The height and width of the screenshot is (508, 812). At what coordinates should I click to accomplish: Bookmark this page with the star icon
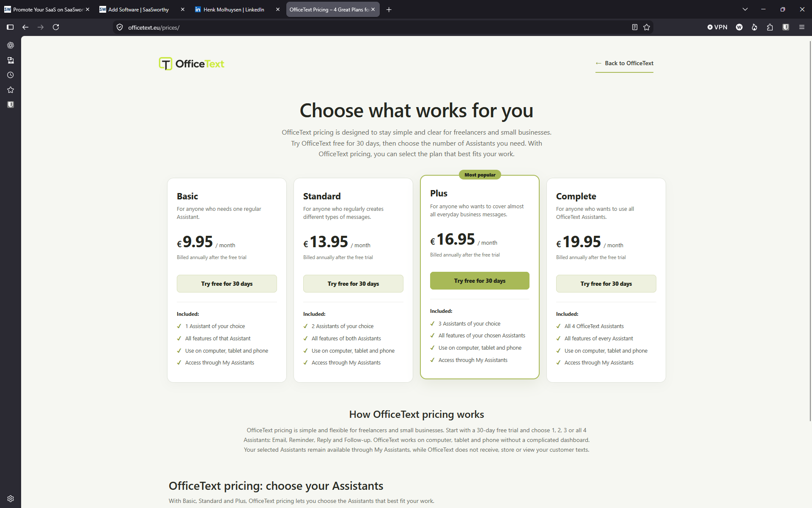click(647, 27)
